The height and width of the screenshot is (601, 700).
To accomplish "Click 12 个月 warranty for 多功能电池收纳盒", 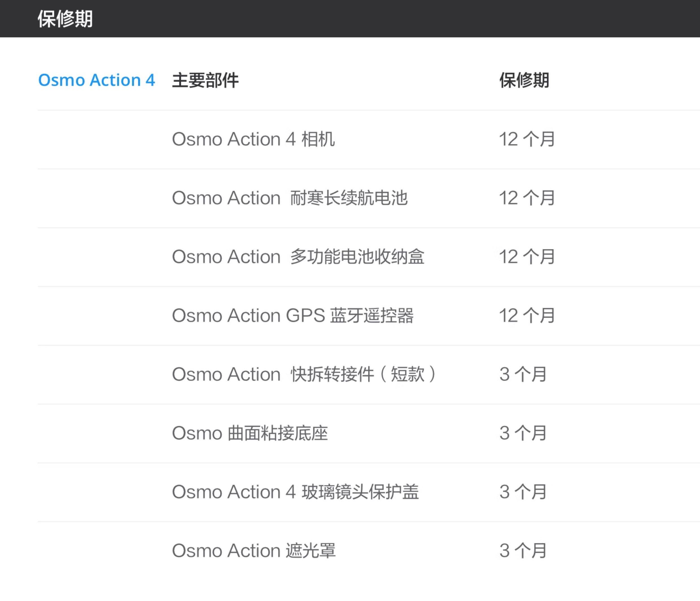I will click(527, 257).
